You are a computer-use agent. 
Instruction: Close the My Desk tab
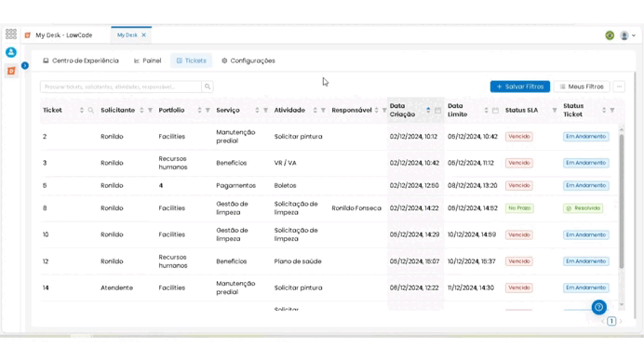coord(143,35)
